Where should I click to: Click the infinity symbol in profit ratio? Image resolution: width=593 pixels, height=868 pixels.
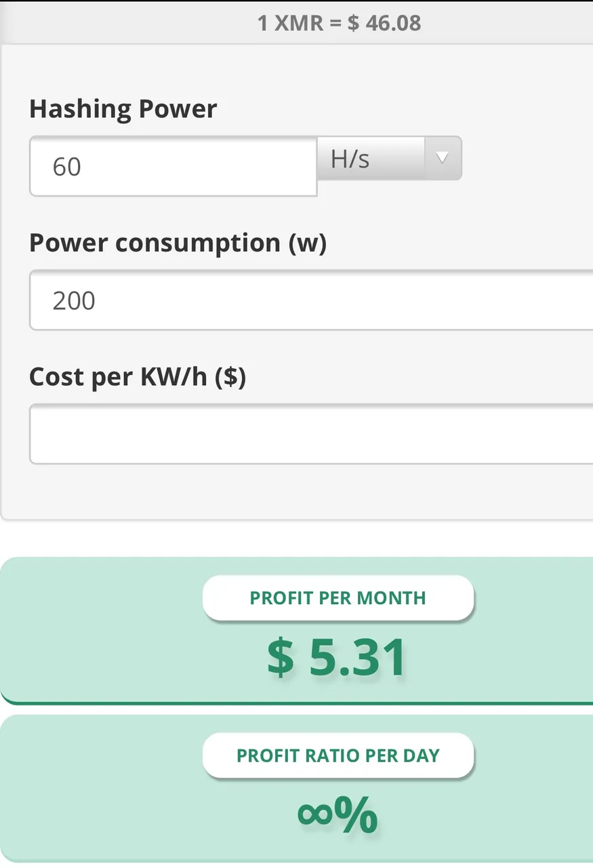click(x=316, y=814)
